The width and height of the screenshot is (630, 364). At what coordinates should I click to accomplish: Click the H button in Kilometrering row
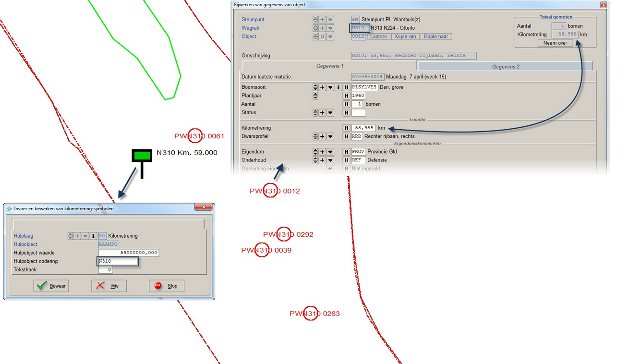pyautogui.click(x=346, y=128)
